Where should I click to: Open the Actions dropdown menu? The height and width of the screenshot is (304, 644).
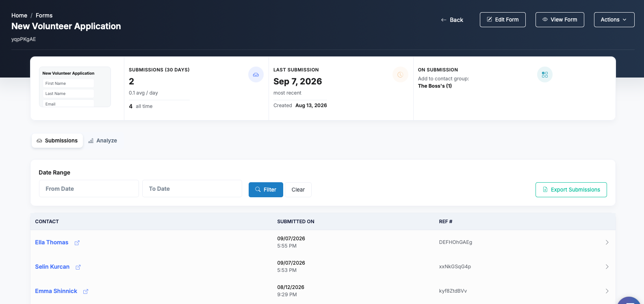click(x=614, y=19)
